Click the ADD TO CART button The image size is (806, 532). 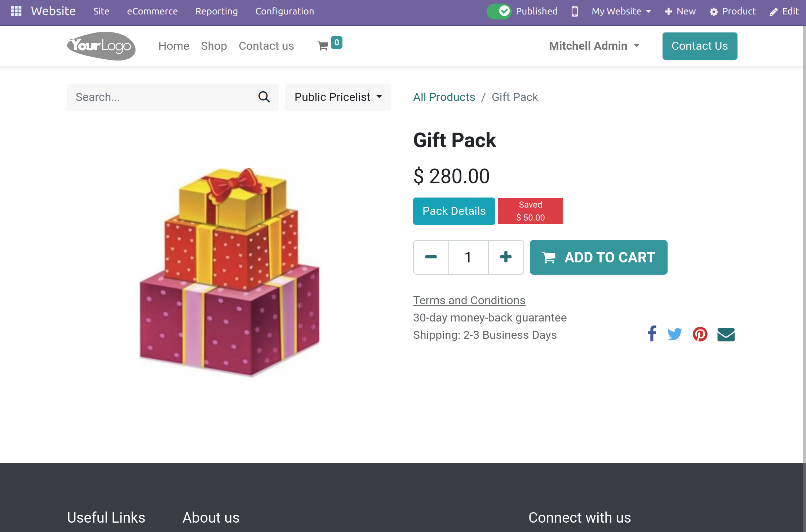pos(598,257)
